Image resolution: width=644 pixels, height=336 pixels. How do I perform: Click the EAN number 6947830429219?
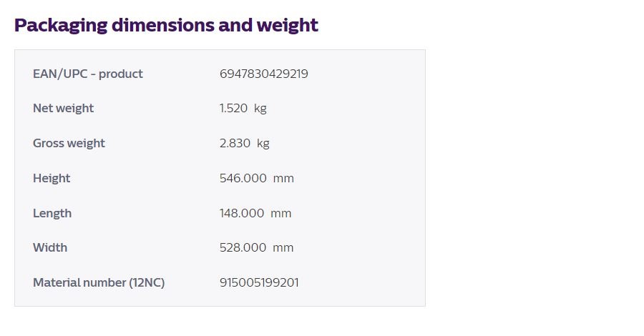pyautogui.click(x=263, y=74)
